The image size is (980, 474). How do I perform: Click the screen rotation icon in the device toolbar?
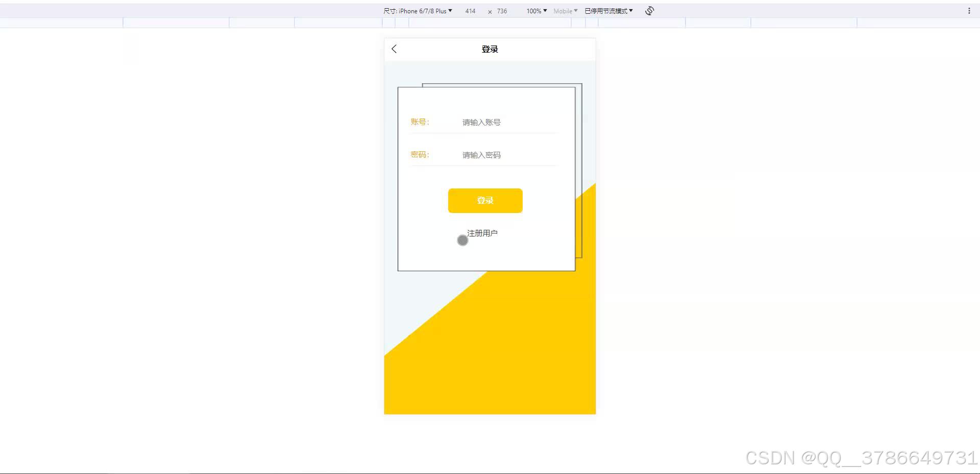click(x=649, y=10)
